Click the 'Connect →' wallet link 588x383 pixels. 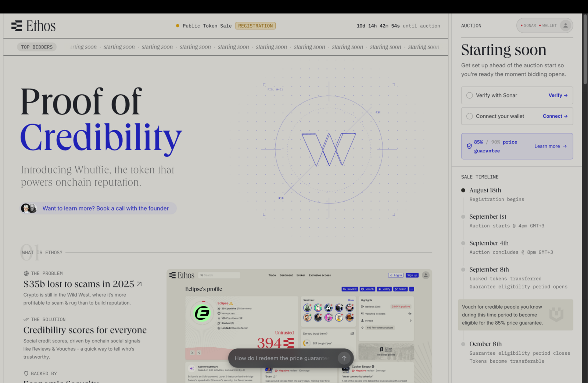coord(555,116)
